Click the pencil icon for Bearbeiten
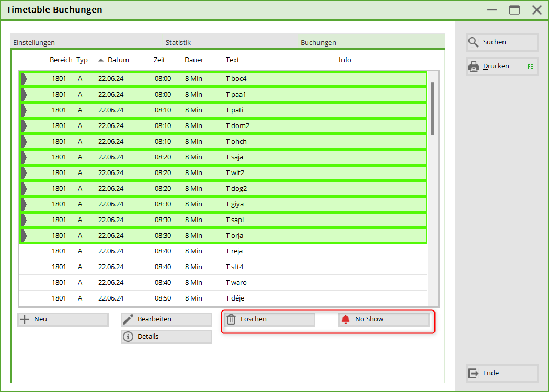 tap(128, 319)
